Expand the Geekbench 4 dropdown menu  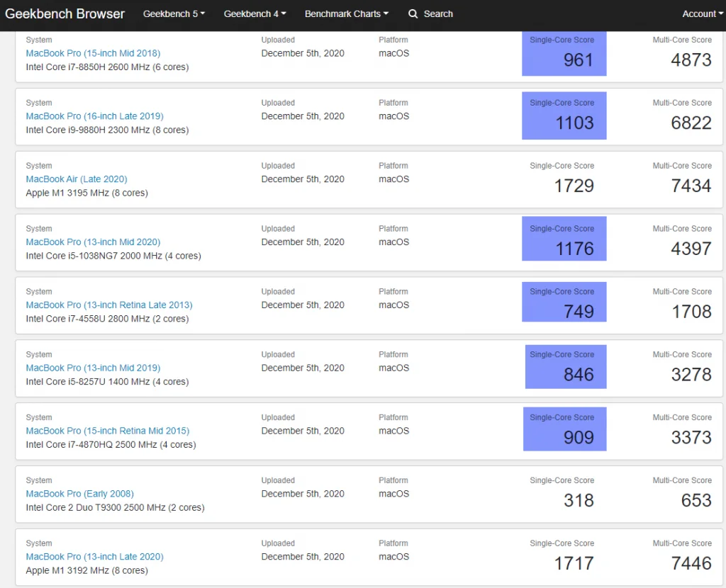click(255, 14)
